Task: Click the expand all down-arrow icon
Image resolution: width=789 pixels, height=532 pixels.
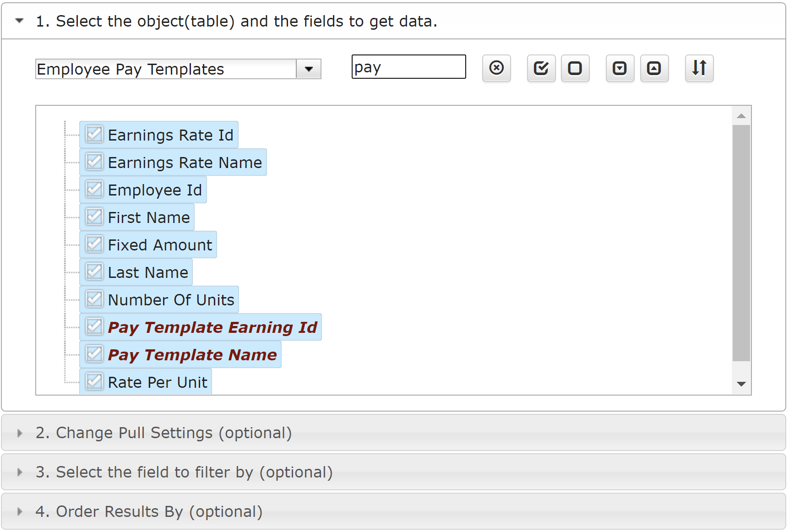Action: tap(620, 68)
